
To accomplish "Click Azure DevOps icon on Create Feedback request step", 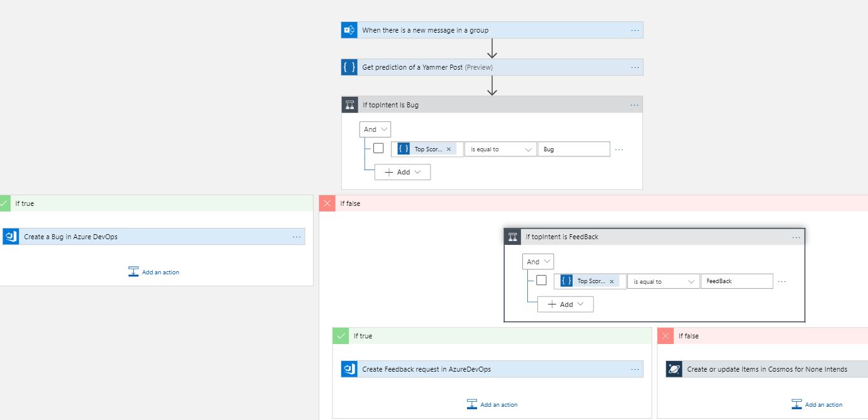I will click(x=349, y=369).
